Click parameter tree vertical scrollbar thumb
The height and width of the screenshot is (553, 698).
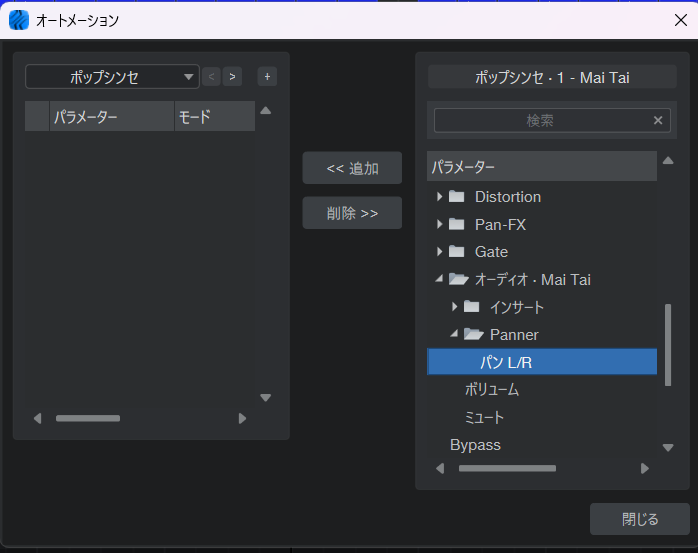click(668, 345)
